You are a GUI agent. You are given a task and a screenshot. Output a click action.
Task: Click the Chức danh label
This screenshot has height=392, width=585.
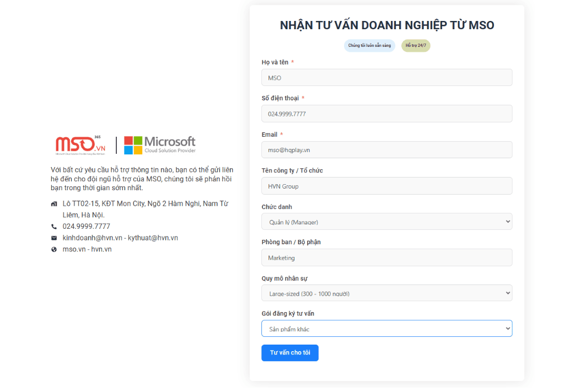click(x=277, y=207)
